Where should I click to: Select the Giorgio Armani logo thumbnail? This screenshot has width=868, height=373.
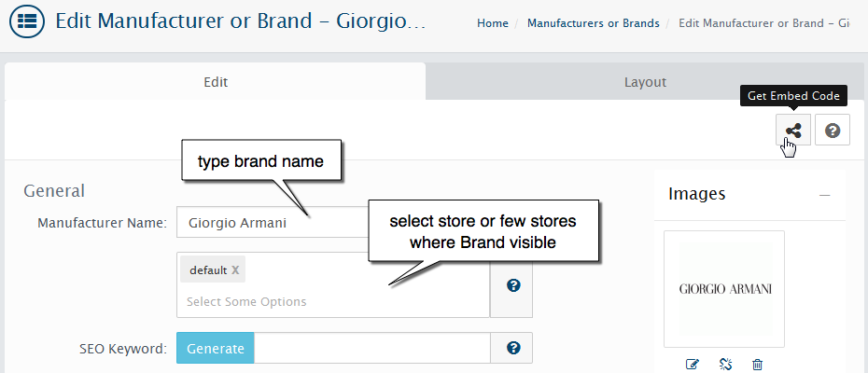724,289
